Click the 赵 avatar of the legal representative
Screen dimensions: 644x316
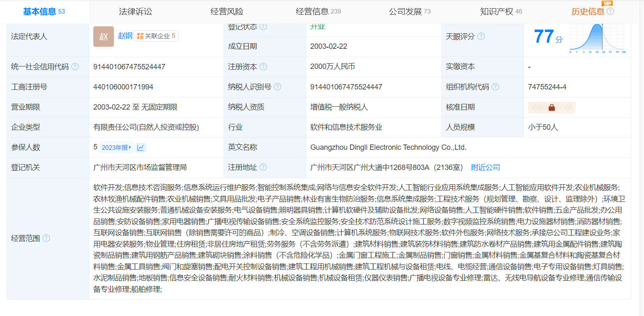click(104, 36)
